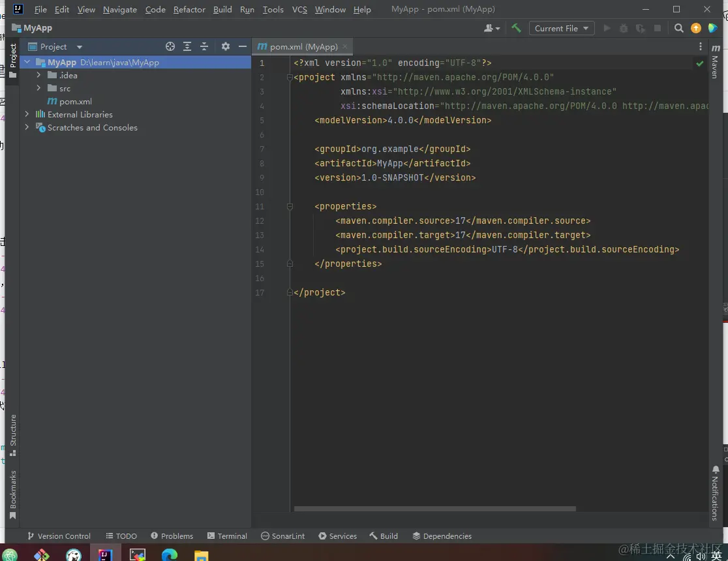Open the Version Control tool window

[x=59, y=536]
